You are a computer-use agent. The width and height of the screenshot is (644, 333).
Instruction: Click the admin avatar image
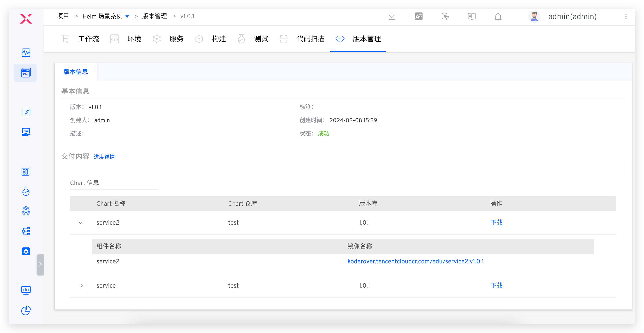click(x=534, y=17)
